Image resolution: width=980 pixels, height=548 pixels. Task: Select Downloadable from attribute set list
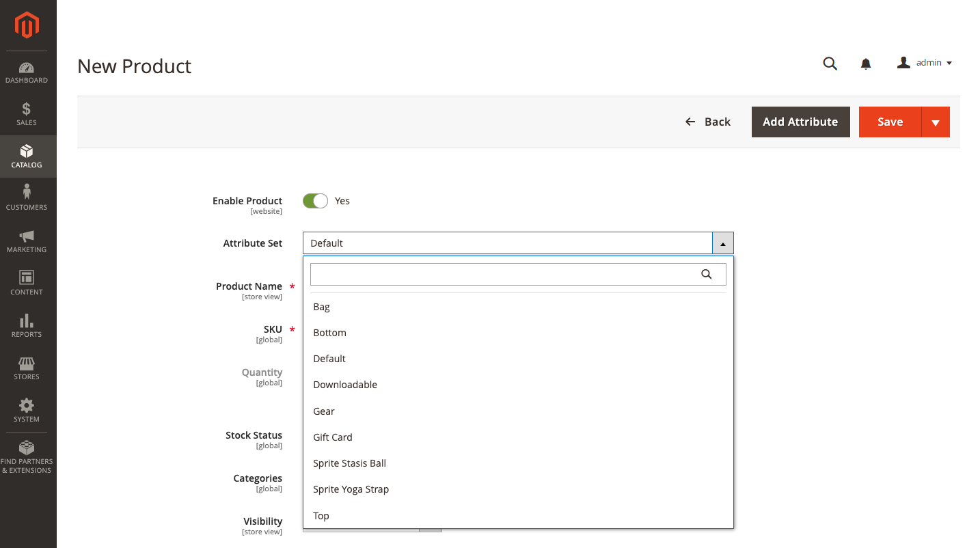[x=345, y=385]
